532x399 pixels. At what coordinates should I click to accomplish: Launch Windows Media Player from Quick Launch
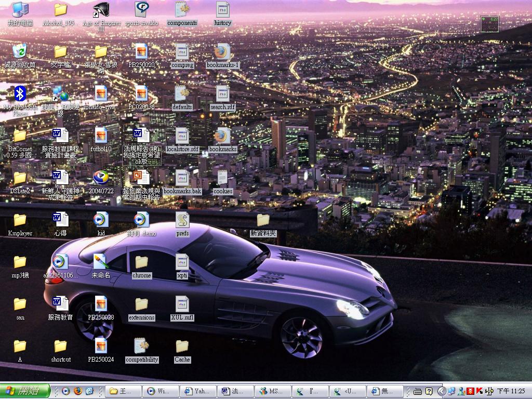coord(66,391)
